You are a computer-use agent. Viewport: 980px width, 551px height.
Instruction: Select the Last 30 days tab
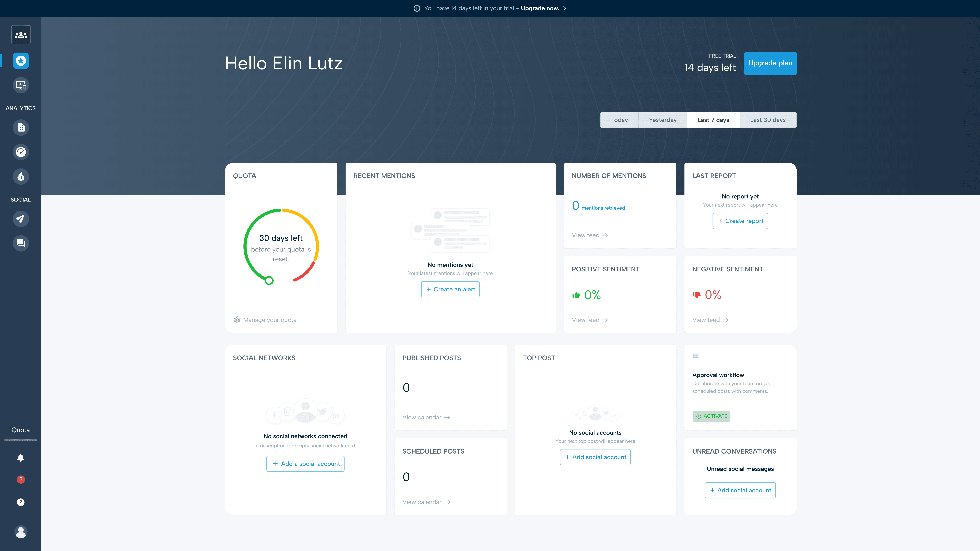pos(768,120)
